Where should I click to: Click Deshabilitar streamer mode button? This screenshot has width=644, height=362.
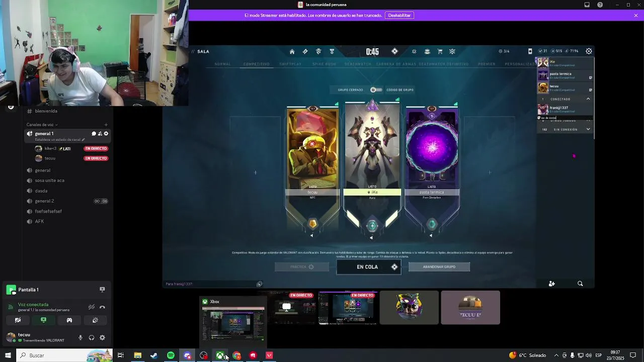(399, 16)
